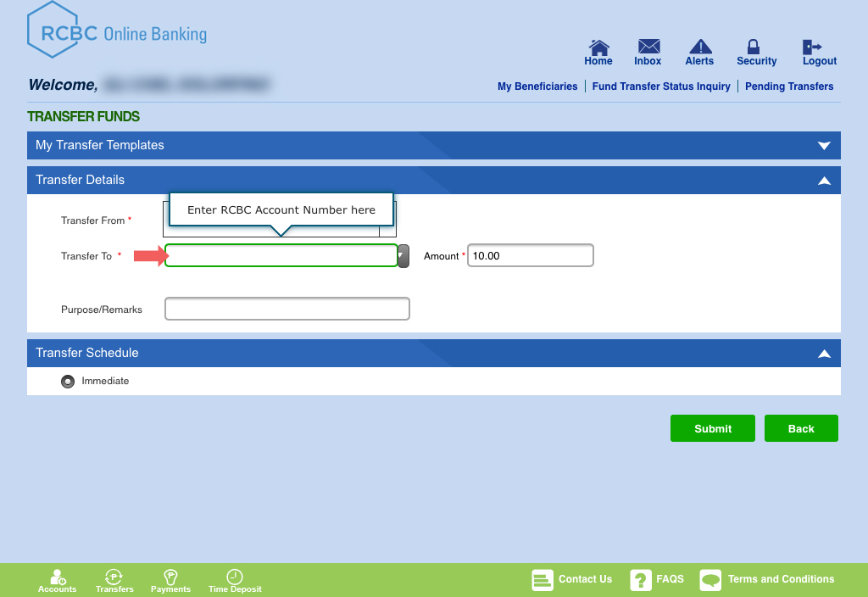868x597 pixels.
Task: Open Terms and Conditions footer item
Action: coord(767,580)
